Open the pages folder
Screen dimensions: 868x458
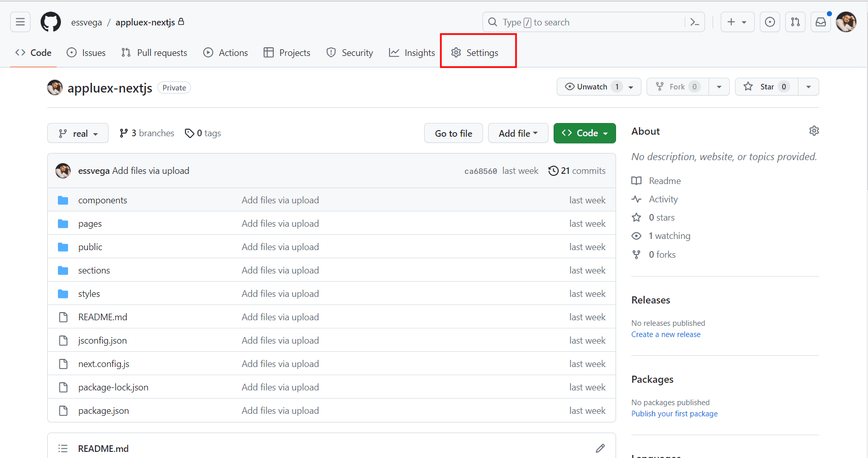coord(90,224)
